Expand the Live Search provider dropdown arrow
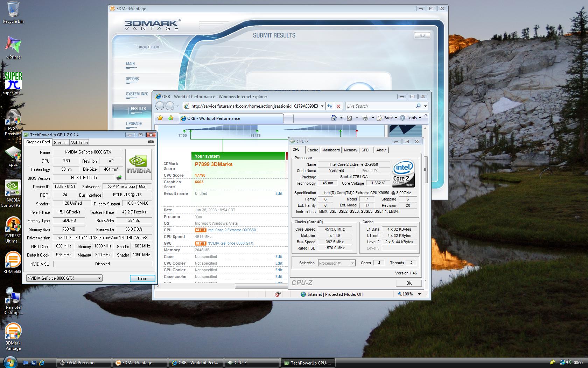This screenshot has height=368, width=588. tap(425, 106)
